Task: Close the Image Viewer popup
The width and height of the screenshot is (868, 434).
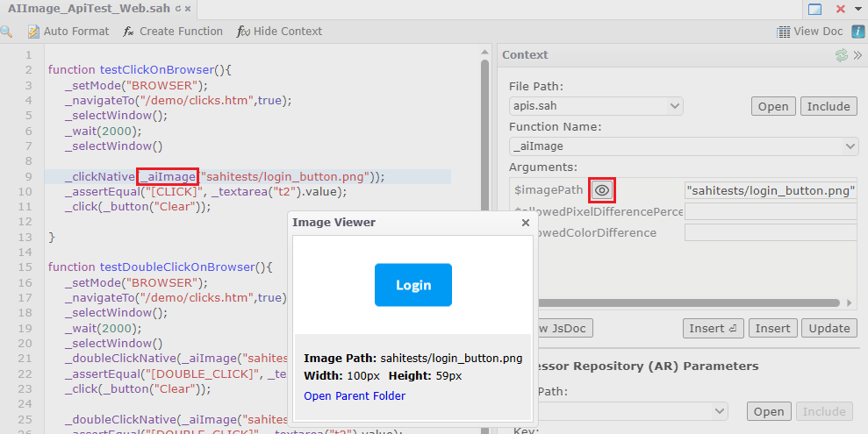Action: [526, 223]
